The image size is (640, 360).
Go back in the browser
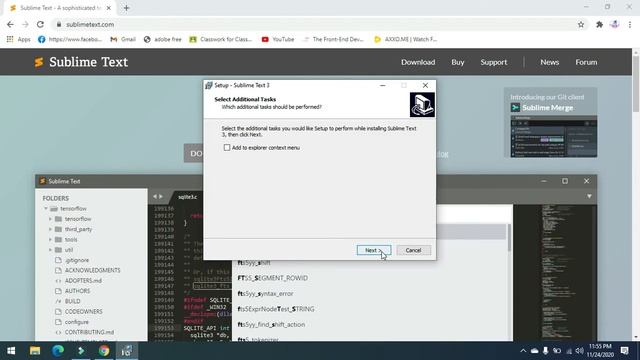click(x=10, y=24)
